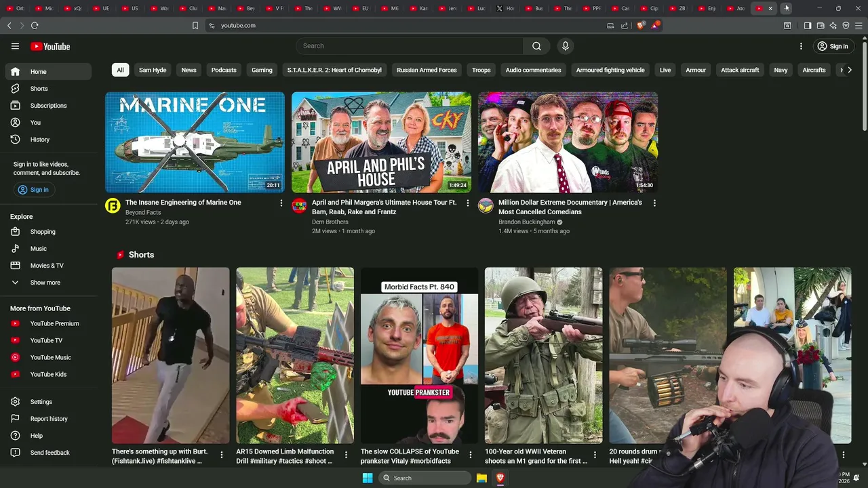This screenshot has width=868, height=488.
Task: Select the Podcasts filter chip
Action: pyautogui.click(x=224, y=70)
